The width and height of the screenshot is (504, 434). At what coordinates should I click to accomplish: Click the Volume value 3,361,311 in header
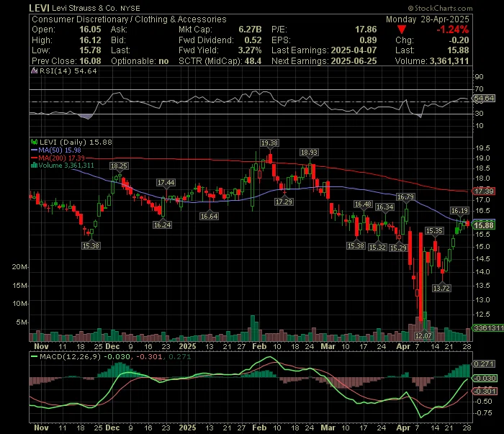449,61
